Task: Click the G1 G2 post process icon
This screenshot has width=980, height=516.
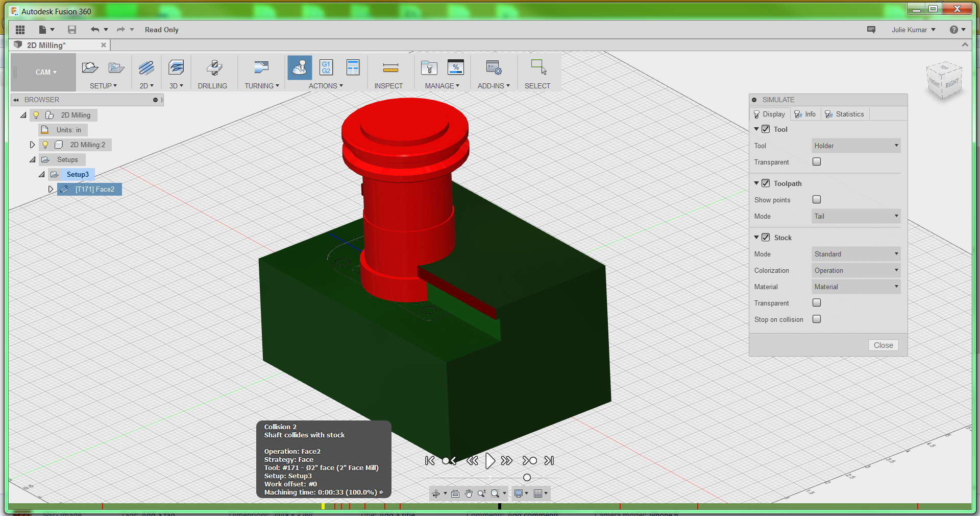Action: (x=326, y=67)
